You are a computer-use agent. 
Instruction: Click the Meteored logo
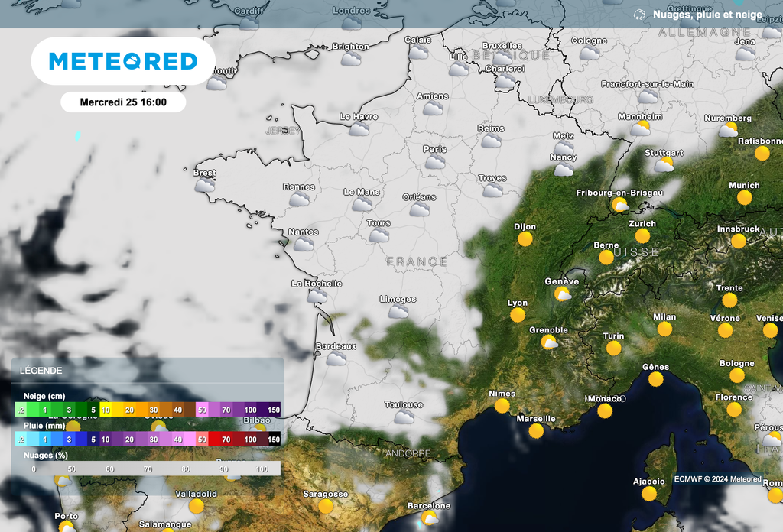[x=123, y=61]
